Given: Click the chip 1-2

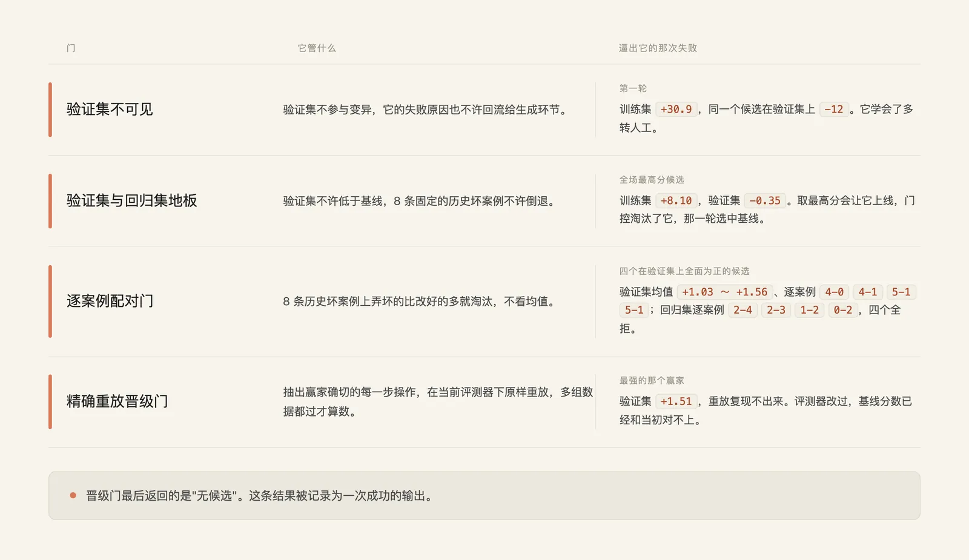Looking at the screenshot, I should coord(809,311).
